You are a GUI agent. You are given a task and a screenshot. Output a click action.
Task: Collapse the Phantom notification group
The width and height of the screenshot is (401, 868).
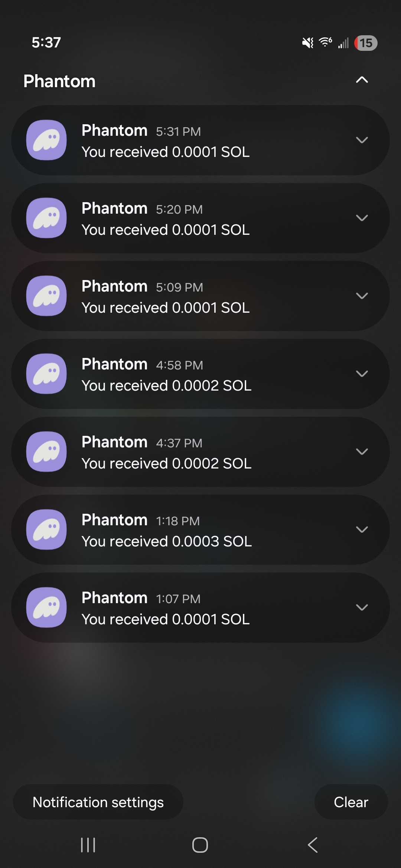click(362, 80)
